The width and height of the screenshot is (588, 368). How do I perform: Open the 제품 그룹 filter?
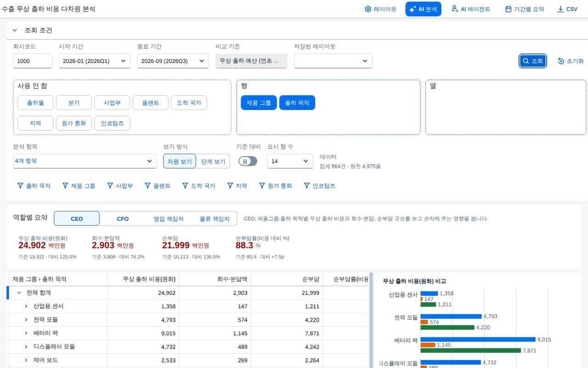79,186
